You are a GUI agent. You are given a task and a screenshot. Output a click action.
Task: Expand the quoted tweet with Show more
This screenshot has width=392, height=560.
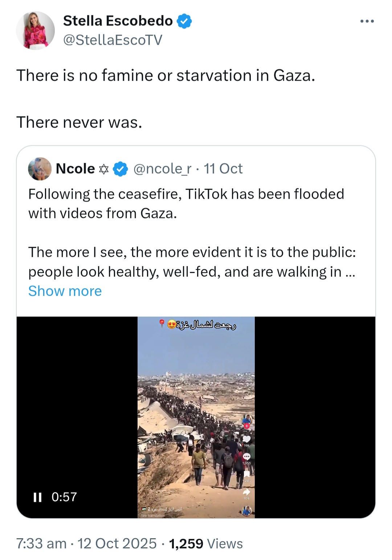coord(65,291)
